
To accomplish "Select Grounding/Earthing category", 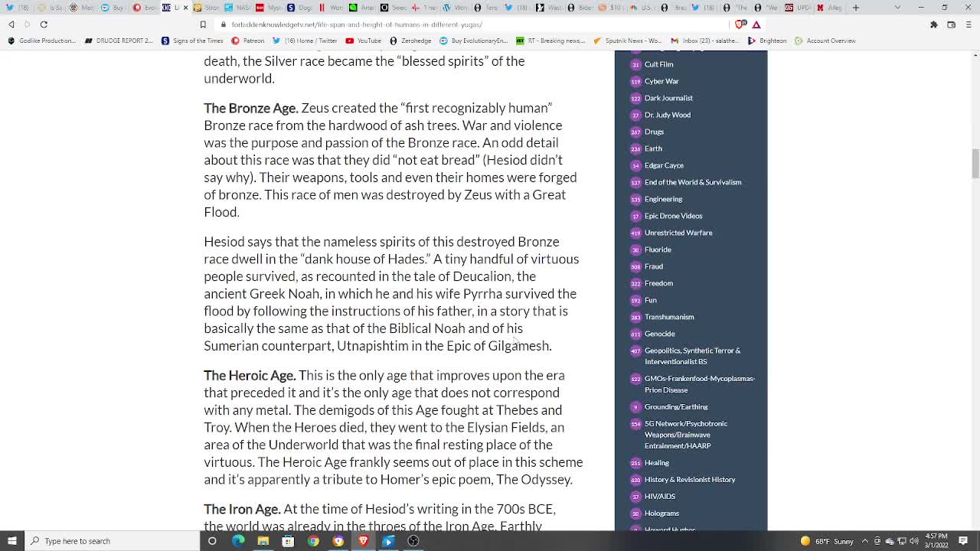I will pos(676,407).
